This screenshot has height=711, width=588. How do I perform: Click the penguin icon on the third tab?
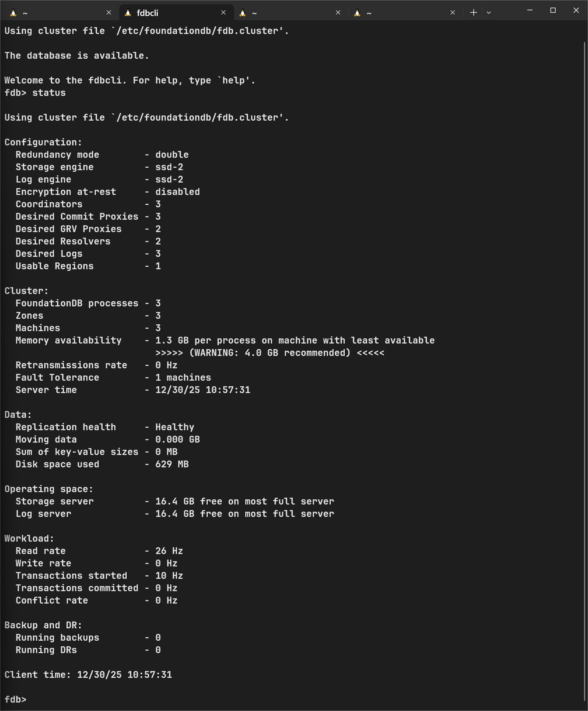point(242,13)
